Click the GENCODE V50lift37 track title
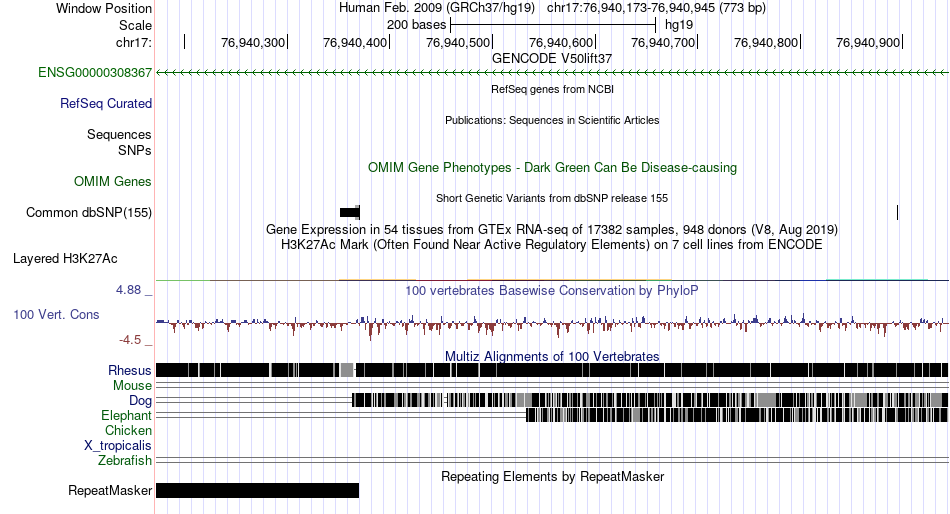Screen dimensions: 950x514 [552, 59]
